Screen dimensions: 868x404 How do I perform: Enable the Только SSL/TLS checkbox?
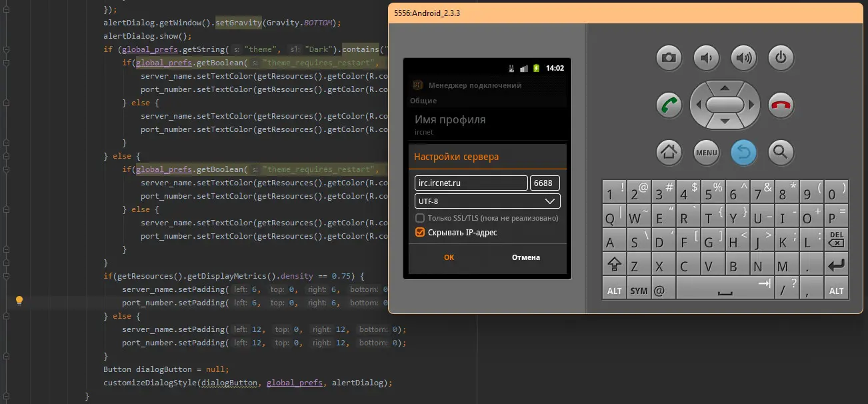[420, 218]
